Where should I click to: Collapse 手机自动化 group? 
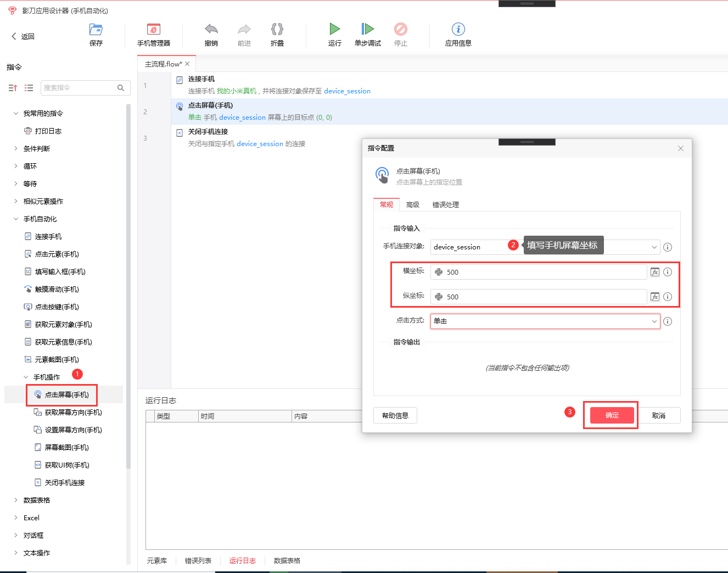point(16,219)
